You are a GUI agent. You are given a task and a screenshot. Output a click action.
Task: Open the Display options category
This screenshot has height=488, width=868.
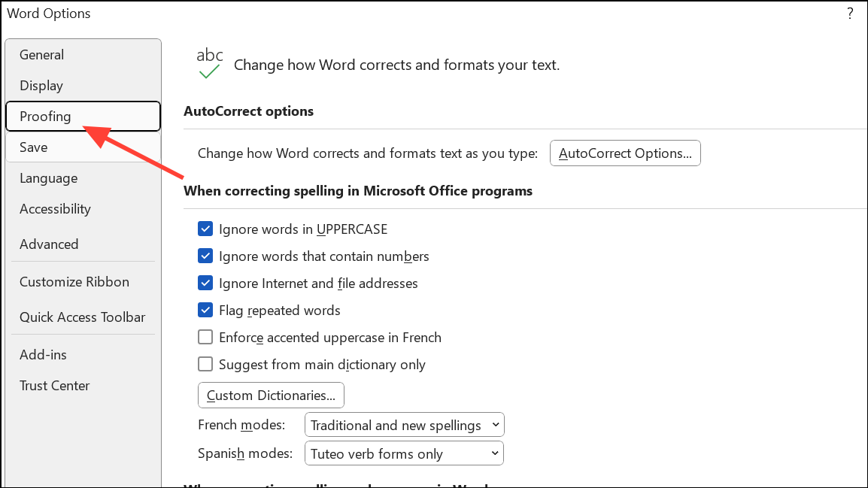coord(83,86)
